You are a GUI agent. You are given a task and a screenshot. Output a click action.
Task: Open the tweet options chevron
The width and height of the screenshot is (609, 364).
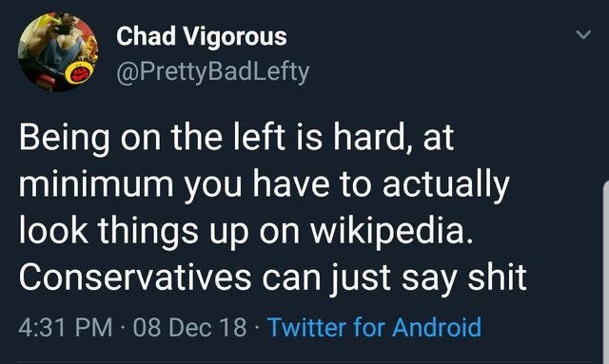pyautogui.click(x=583, y=35)
